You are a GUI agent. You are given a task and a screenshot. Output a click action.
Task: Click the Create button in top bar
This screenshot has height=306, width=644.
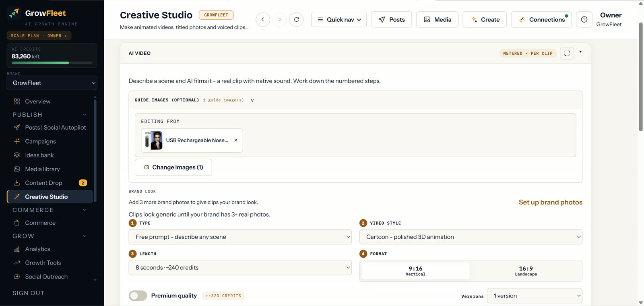pyautogui.click(x=485, y=19)
